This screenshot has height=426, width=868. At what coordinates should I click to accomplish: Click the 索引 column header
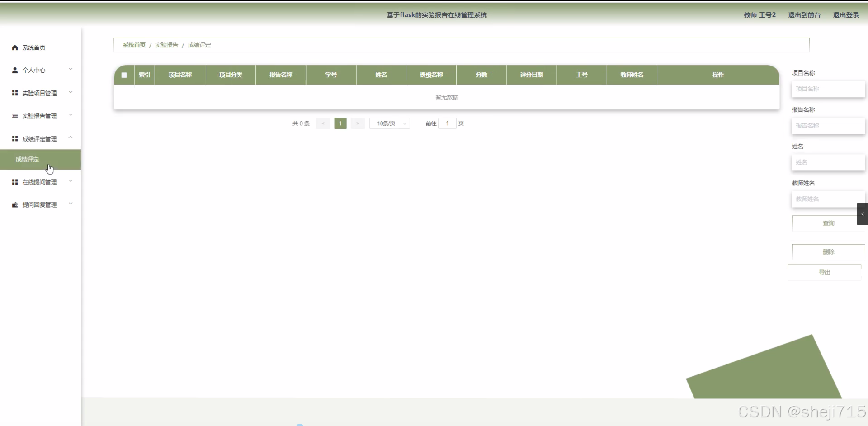tap(145, 75)
